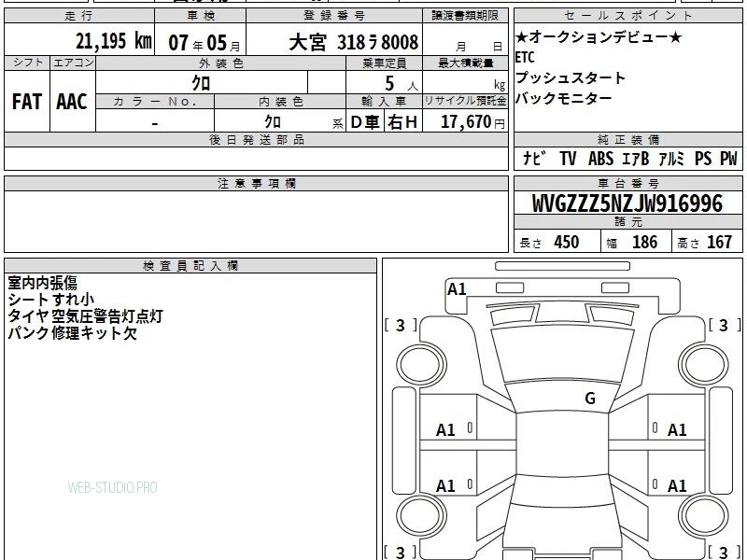Click the 検査員記入欄 header
The width and height of the screenshot is (747, 560).
[190, 266]
